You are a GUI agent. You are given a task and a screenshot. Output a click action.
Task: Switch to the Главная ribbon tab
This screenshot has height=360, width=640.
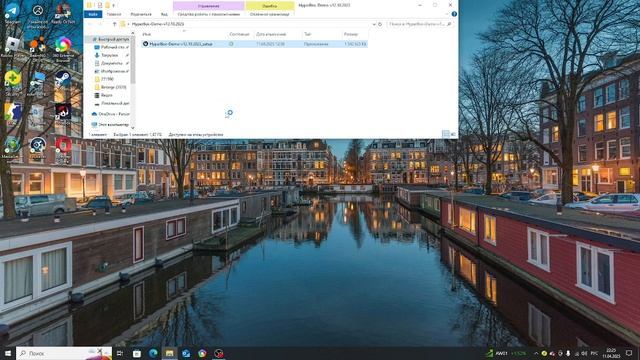[114, 14]
